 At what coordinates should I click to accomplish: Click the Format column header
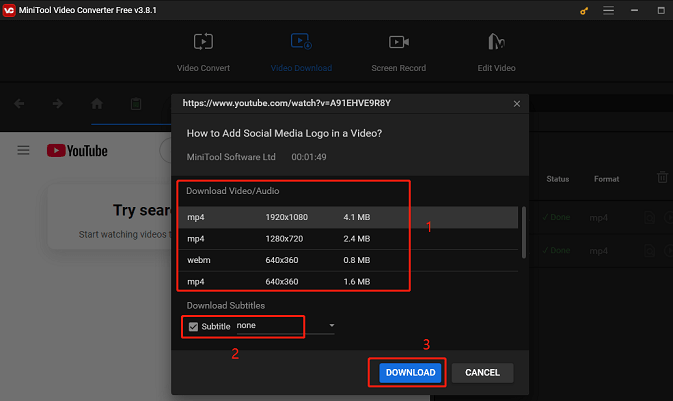pyautogui.click(x=606, y=179)
